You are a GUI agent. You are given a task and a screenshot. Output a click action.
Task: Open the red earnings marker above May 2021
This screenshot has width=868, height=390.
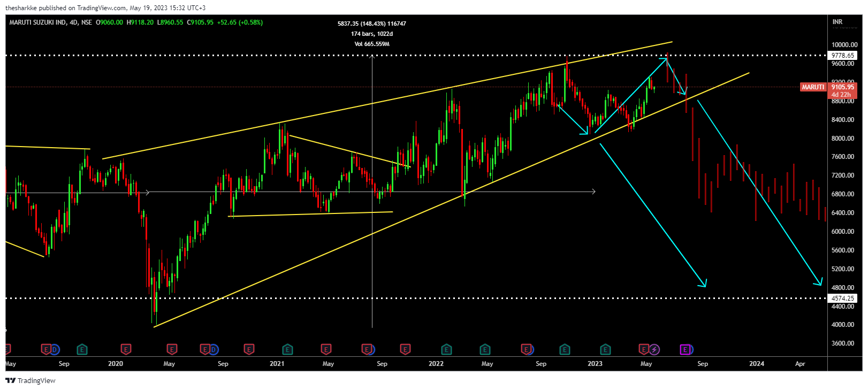pyautogui.click(x=326, y=349)
